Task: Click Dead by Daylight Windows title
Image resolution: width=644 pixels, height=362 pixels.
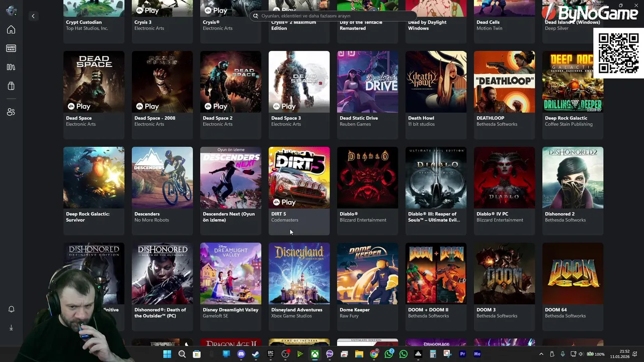Action: coord(427,25)
